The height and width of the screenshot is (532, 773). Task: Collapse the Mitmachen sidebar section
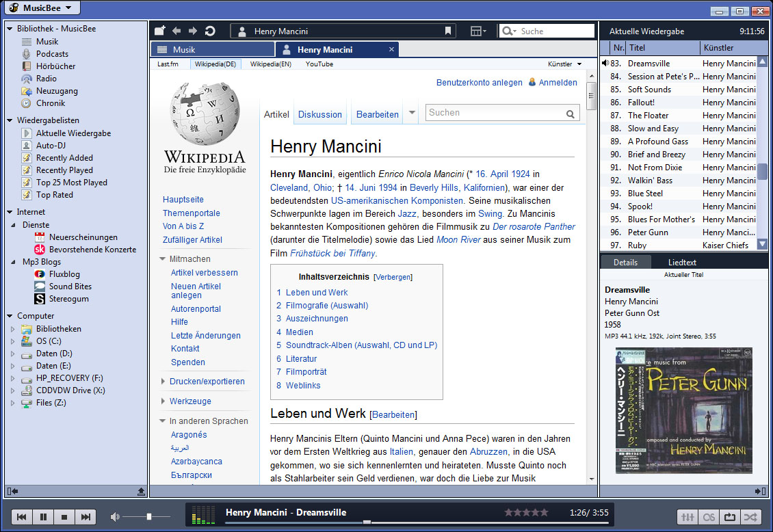pos(163,259)
